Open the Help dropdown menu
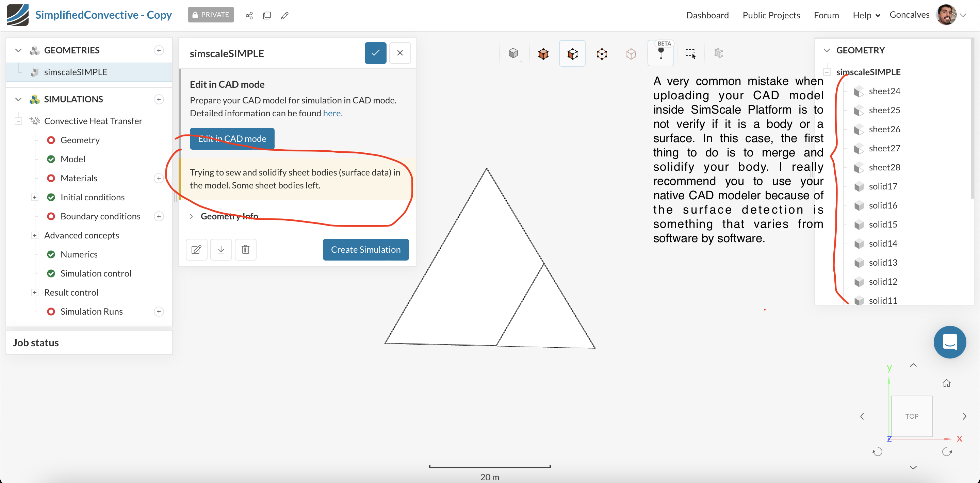This screenshot has width=980, height=483. (x=866, y=15)
